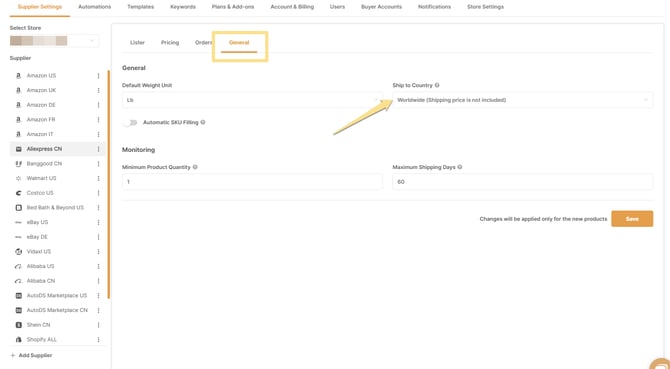The width and height of the screenshot is (670, 369).
Task: Open the Ship to Country dropdown
Action: (523, 100)
